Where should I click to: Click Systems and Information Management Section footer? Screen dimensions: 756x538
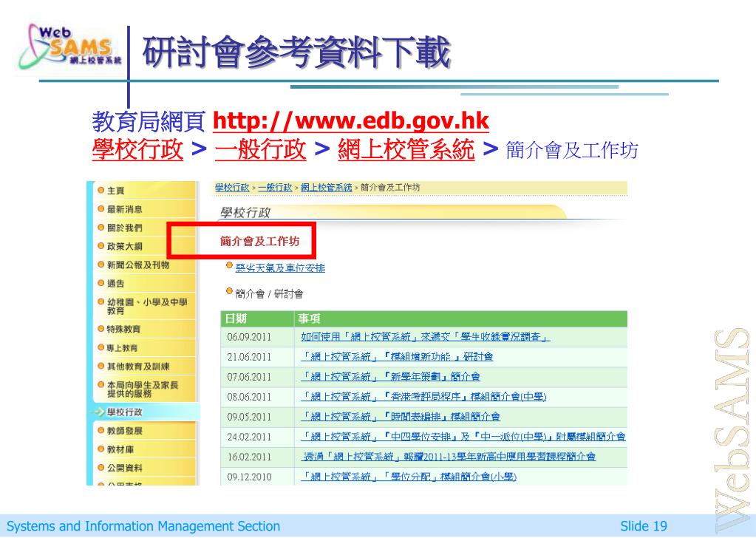click(x=143, y=526)
